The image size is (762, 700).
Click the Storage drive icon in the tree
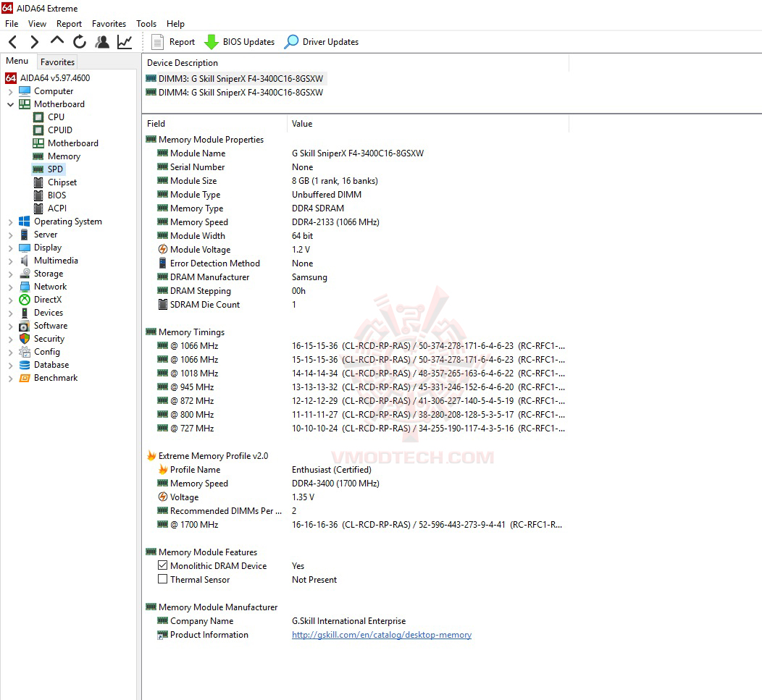[25, 274]
